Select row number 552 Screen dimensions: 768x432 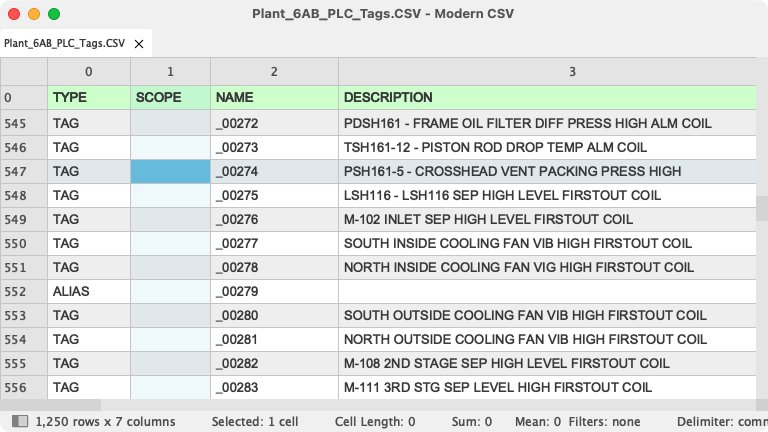[24, 291]
